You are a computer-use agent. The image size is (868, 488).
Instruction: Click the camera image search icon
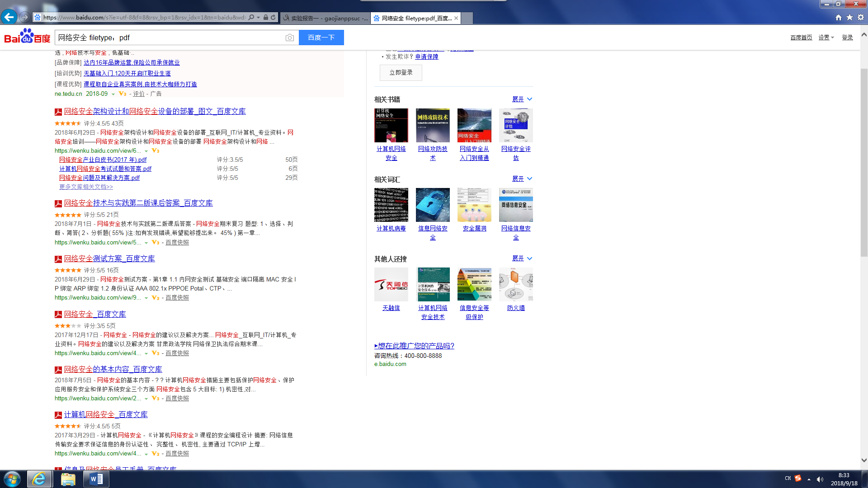coord(289,38)
